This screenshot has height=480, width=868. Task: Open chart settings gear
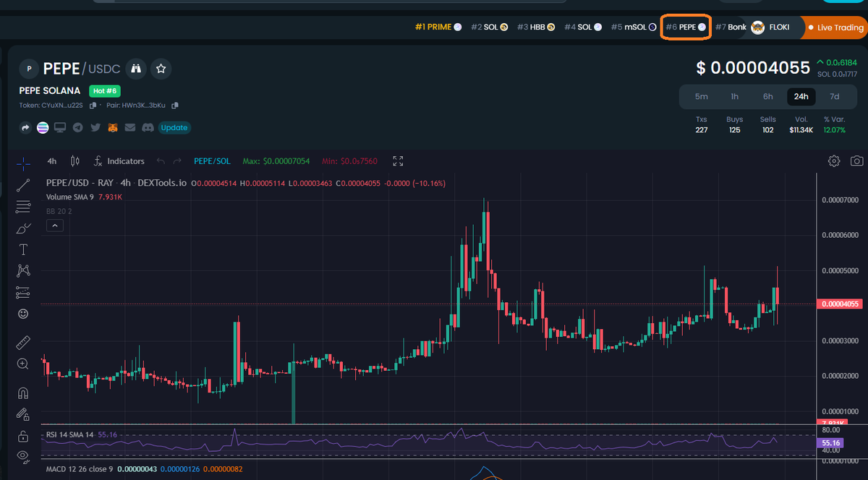834,161
